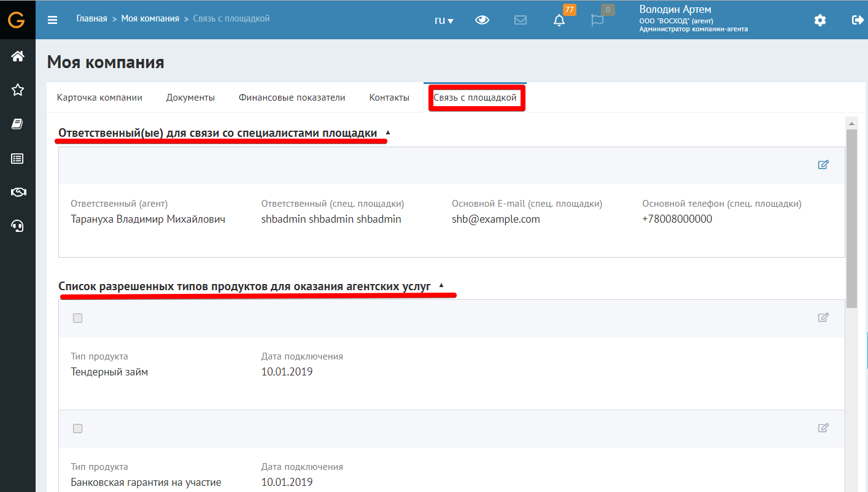Open notifications bell with 77 badge
The height and width of the screenshot is (492, 868).
559,20
